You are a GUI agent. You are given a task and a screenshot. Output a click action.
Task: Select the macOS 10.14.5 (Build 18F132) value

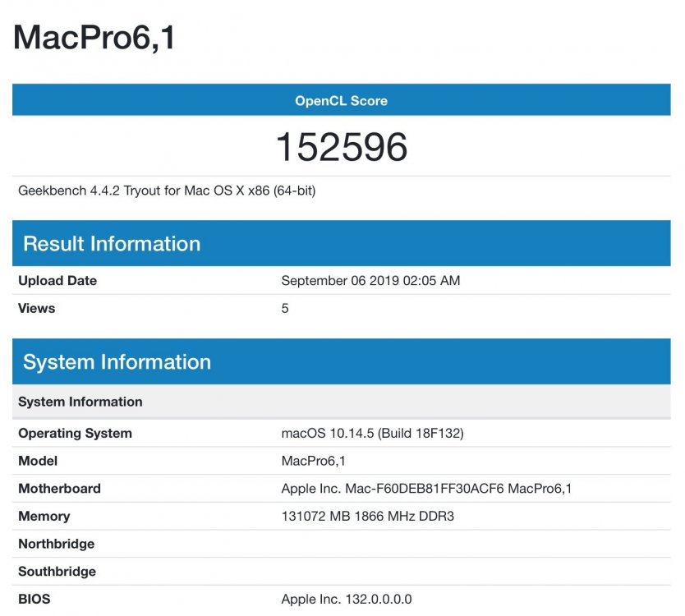click(x=372, y=433)
